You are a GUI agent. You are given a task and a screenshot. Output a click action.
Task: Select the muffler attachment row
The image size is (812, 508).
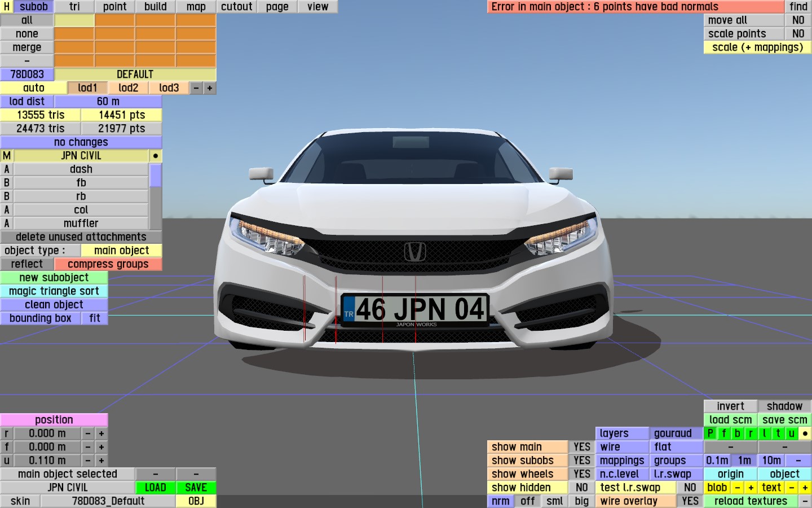(x=81, y=224)
